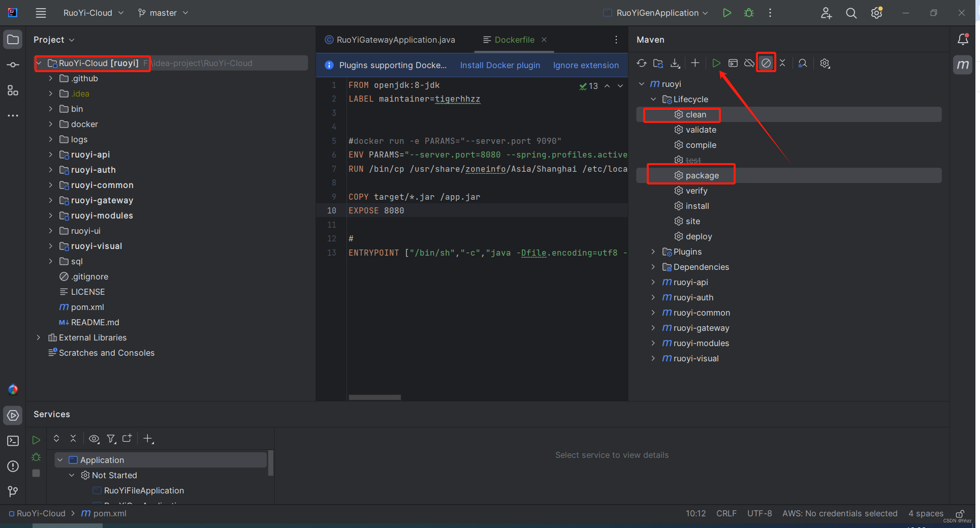The height and width of the screenshot is (528, 980).
Task: Run the selected Maven build
Action: (716, 63)
